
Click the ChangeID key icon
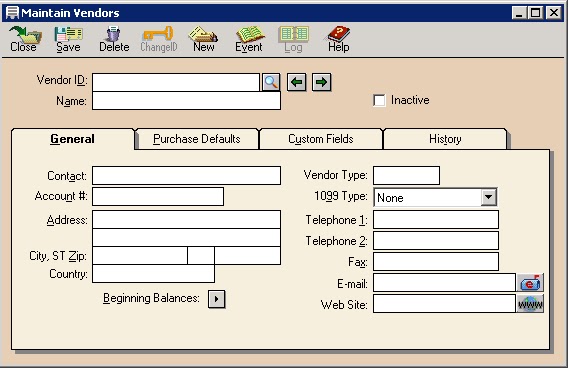[159, 39]
